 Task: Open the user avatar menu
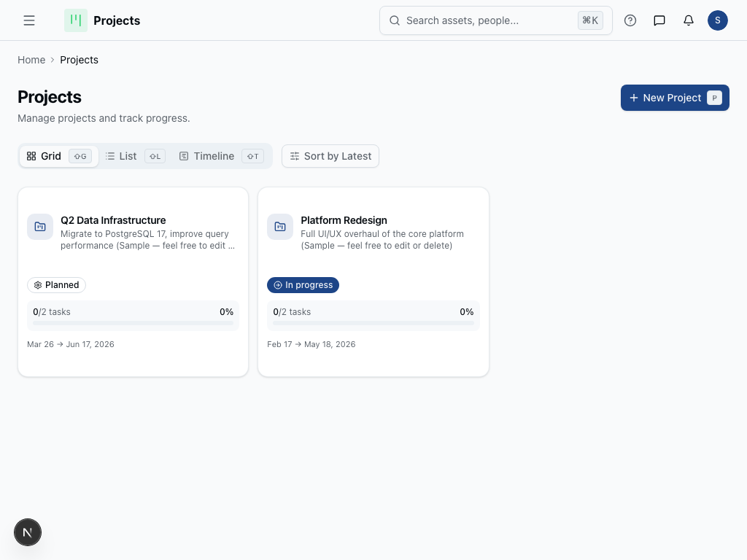pos(718,20)
